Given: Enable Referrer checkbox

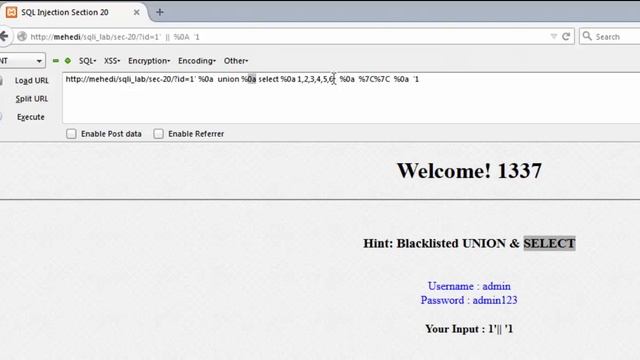Looking at the screenshot, I should coord(158,134).
